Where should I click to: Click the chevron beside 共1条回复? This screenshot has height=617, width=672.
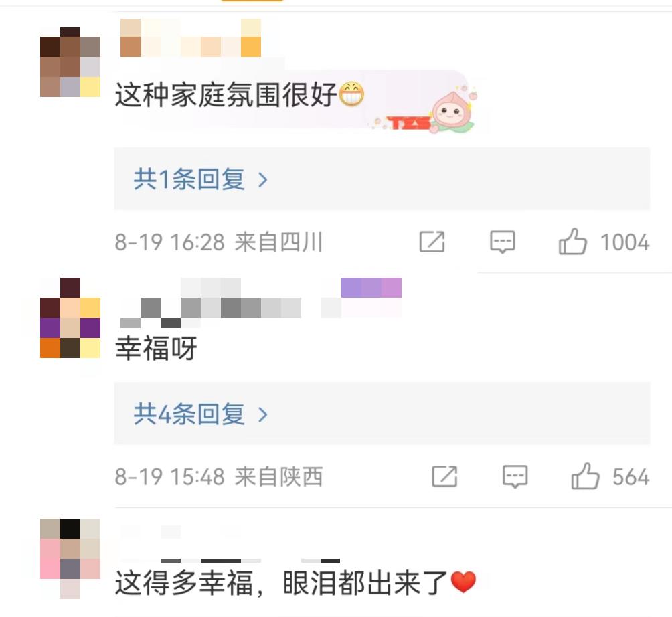[x=263, y=180]
